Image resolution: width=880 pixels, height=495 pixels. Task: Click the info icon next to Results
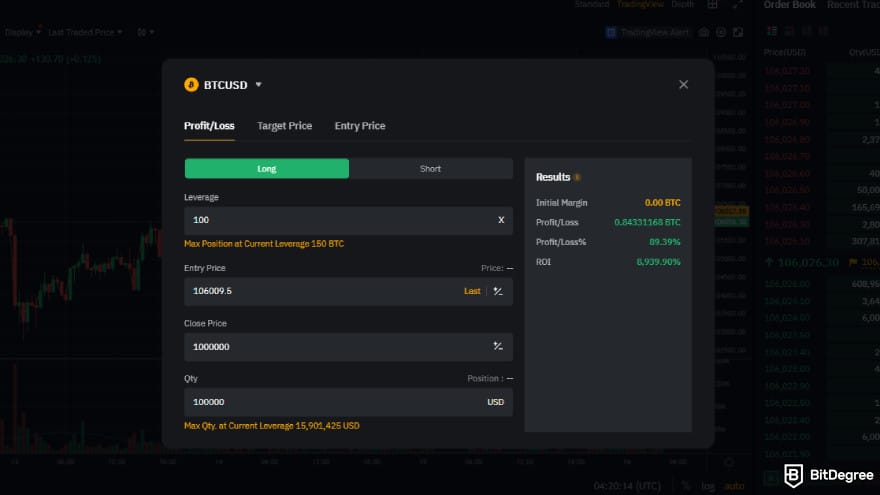pos(577,177)
